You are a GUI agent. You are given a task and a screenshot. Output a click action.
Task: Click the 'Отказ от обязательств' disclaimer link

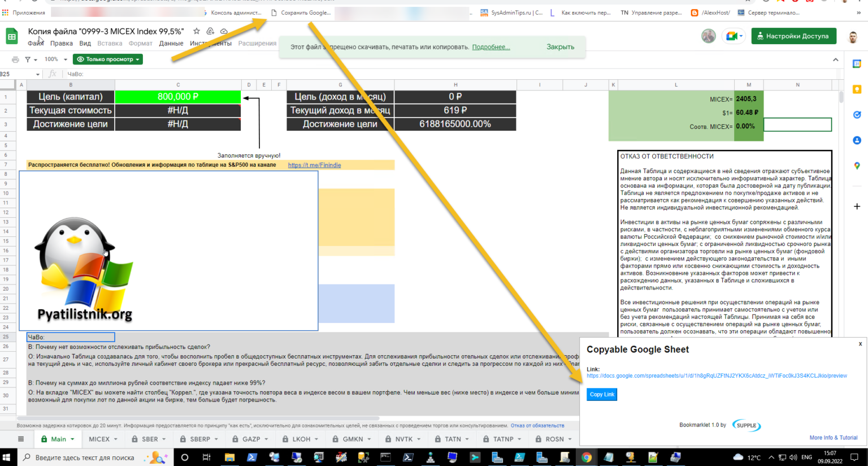pos(537,425)
